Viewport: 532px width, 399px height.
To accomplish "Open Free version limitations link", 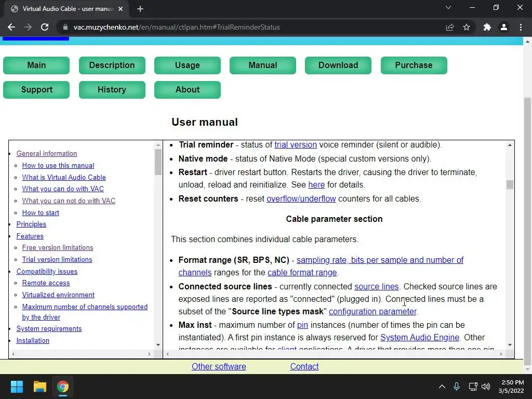I will click(57, 248).
